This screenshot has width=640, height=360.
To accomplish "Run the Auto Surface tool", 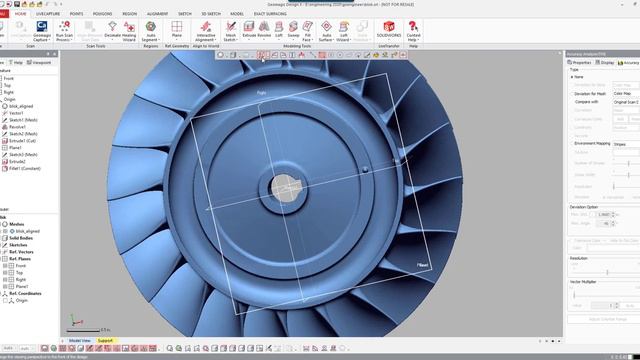I will (326, 31).
